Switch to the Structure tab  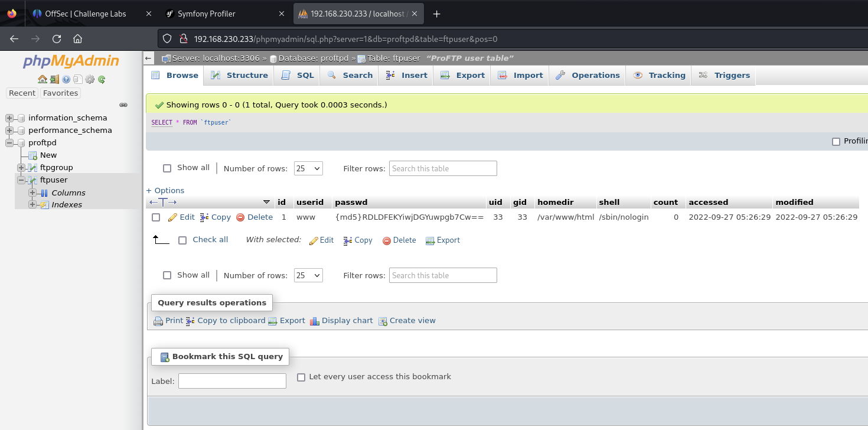(x=239, y=75)
